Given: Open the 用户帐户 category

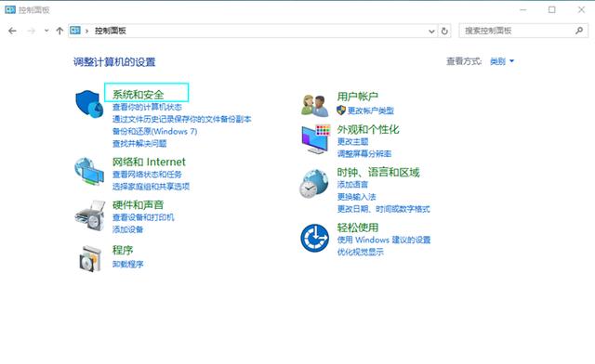Looking at the screenshot, I should [357, 97].
